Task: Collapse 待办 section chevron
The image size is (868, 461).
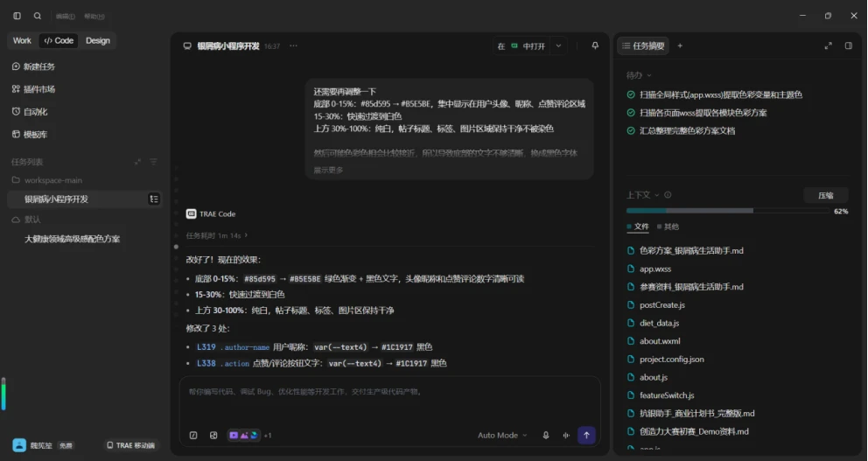Action: point(649,75)
